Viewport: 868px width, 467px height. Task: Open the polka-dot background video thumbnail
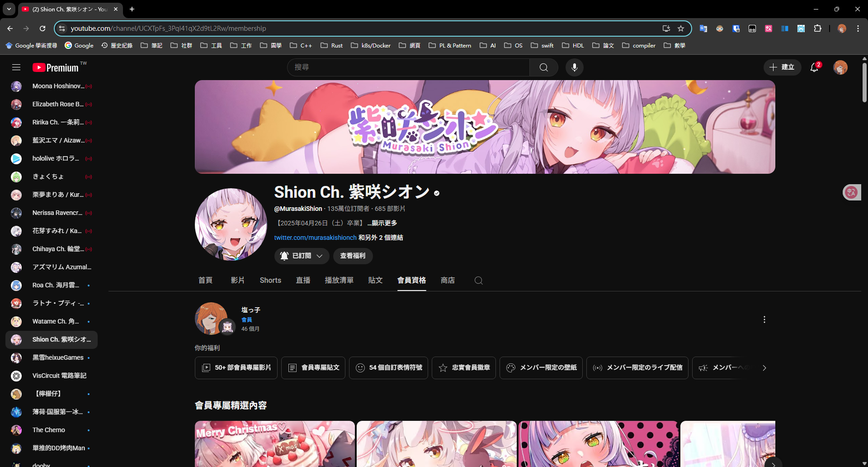tap(598, 444)
